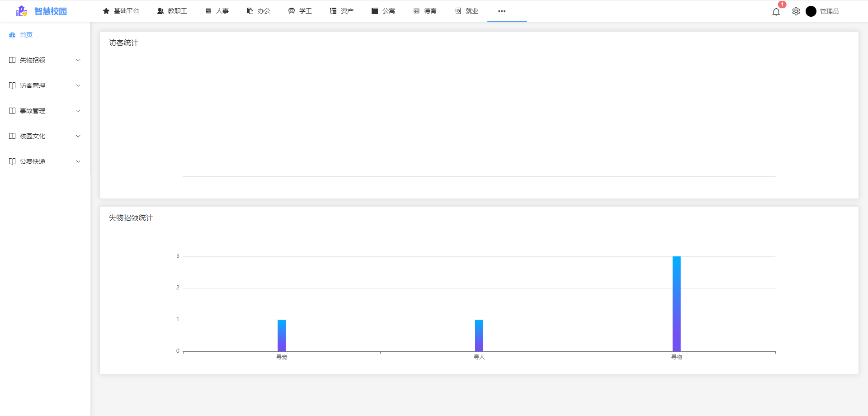Click the notification bell icon
The width and height of the screenshot is (868, 416).
tap(776, 12)
